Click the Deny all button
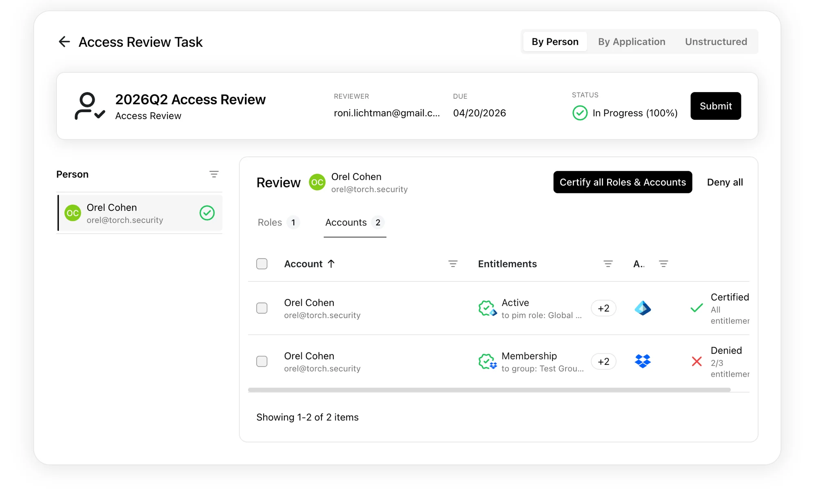The width and height of the screenshot is (816, 504). point(725,182)
